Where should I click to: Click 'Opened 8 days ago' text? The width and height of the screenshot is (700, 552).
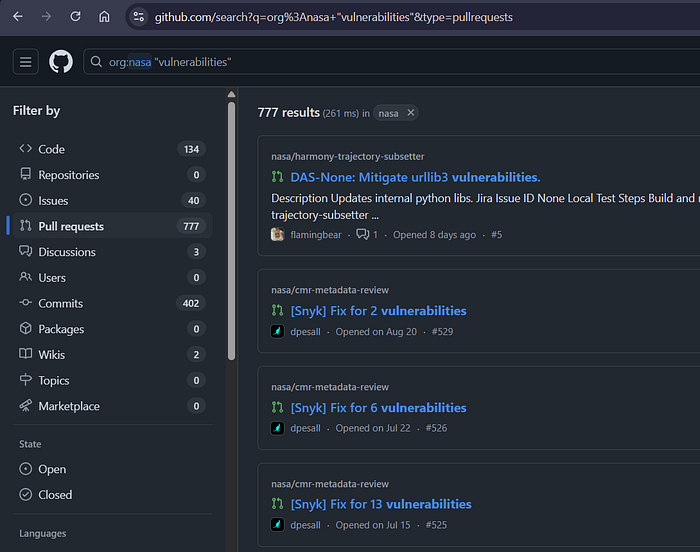tap(434, 235)
